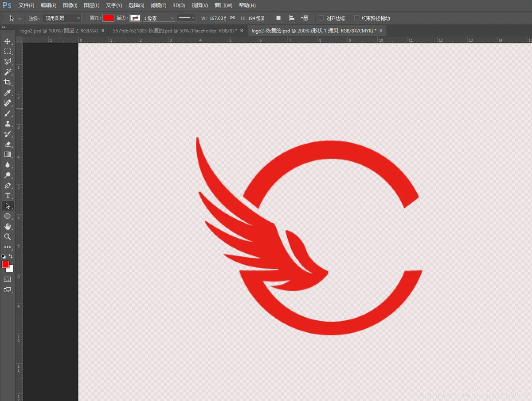
Task: Select the Magic Wand tool
Action: (8, 72)
